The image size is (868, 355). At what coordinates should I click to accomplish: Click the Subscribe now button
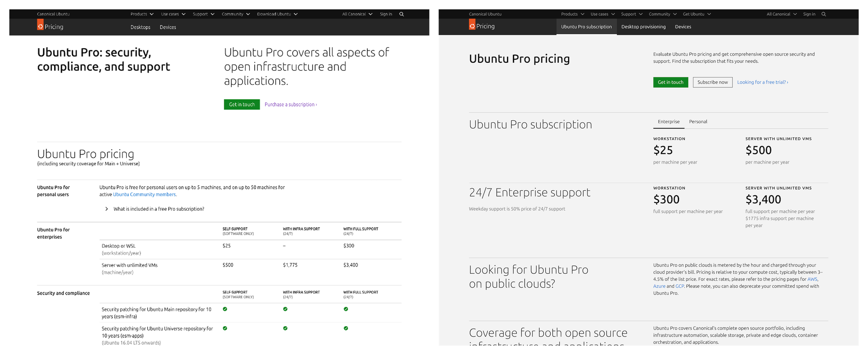pyautogui.click(x=712, y=82)
